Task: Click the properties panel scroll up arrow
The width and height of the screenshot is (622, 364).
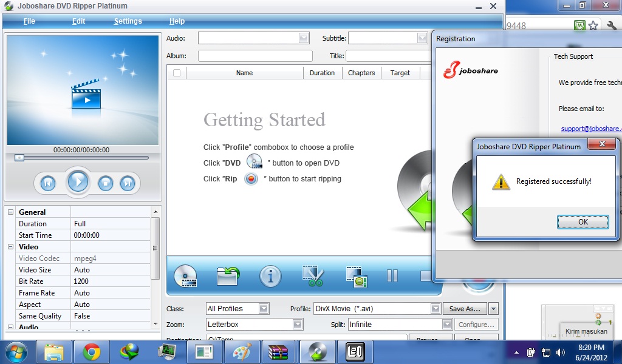Action: point(155,212)
